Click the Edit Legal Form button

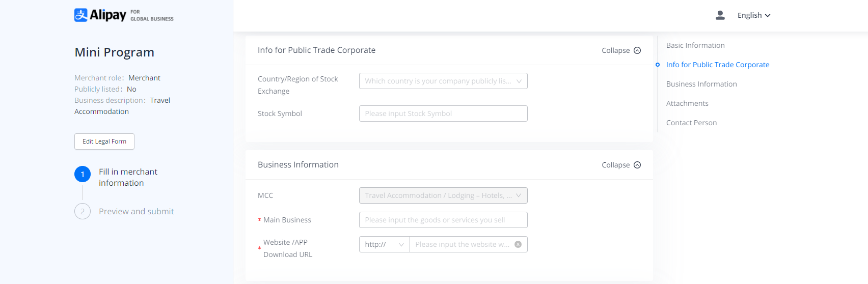pyautogui.click(x=104, y=141)
